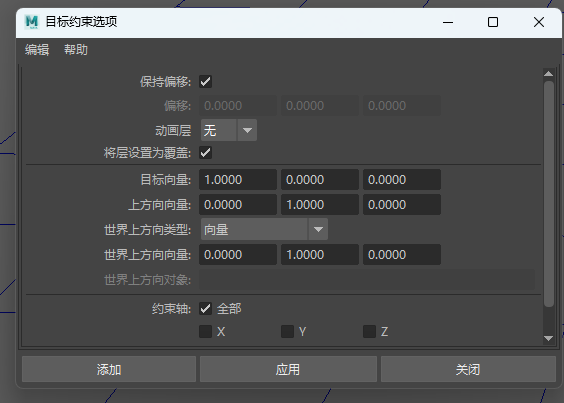Click the third 目标向量 field
Screen dimensions: 564x403
click(x=402, y=180)
